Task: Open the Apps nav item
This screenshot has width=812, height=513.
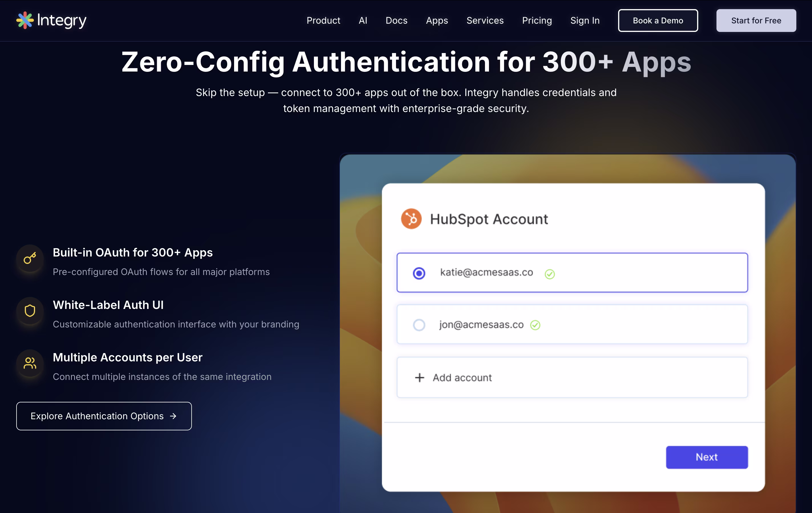Action: pyautogui.click(x=437, y=20)
